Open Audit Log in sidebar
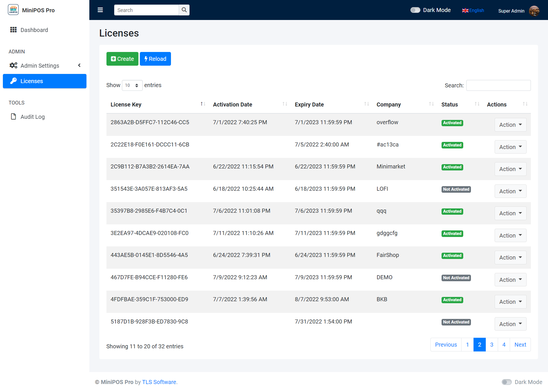 click(33, 117)
